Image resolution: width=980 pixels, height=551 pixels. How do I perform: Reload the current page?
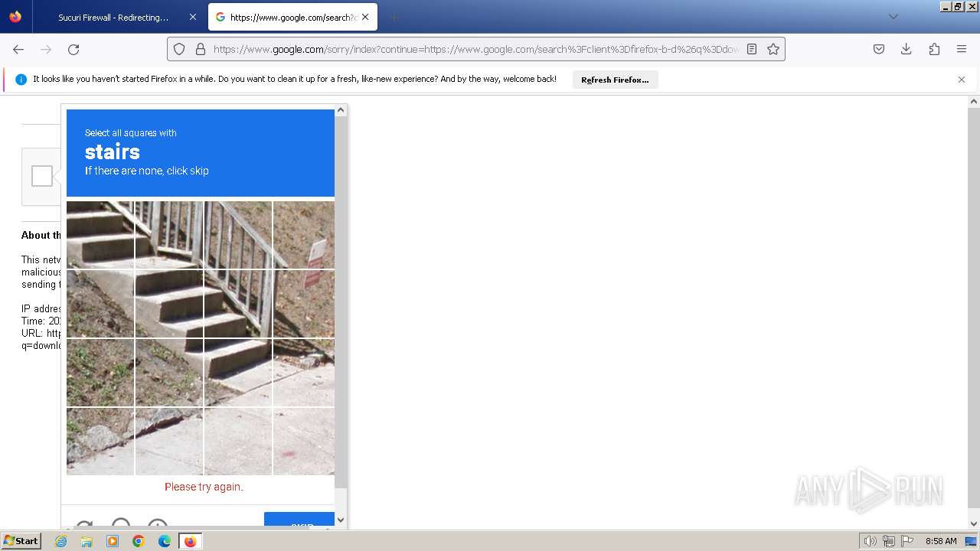tap(73, 49)
